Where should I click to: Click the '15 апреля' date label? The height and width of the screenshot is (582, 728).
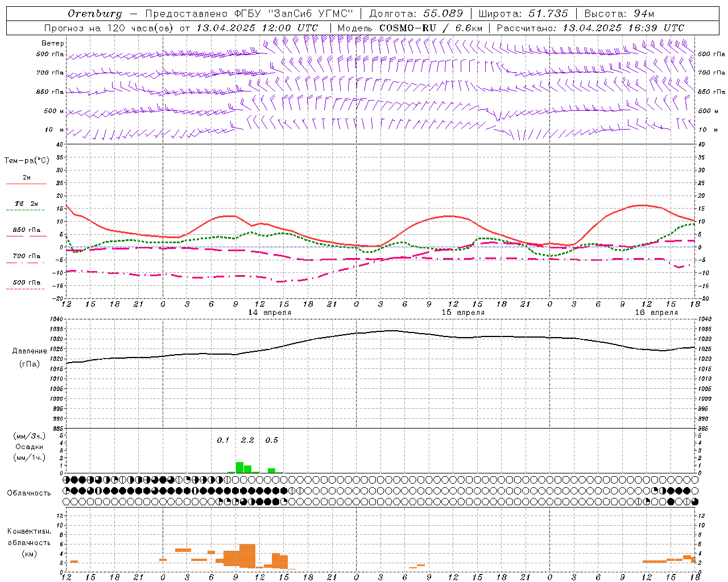463,313
